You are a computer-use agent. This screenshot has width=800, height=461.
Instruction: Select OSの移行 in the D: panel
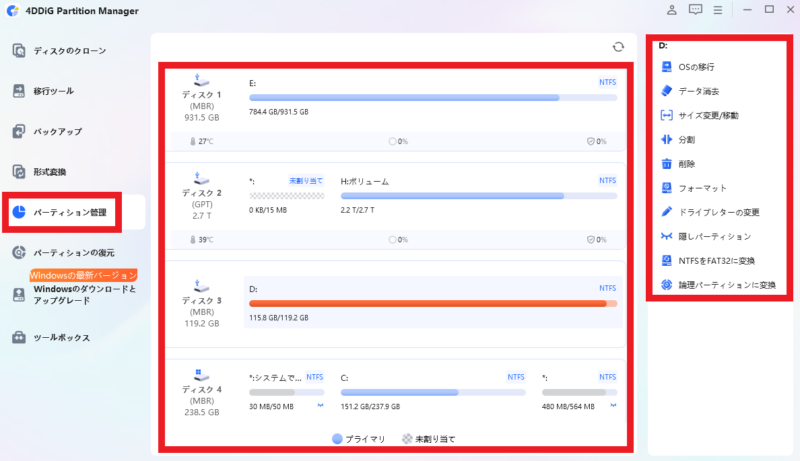coord(696,67)
